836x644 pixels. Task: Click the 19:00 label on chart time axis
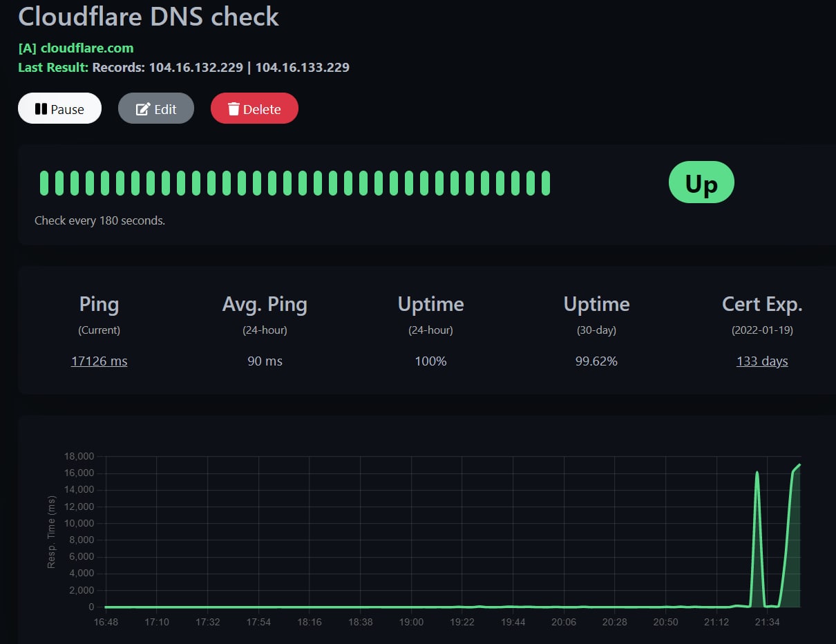(411, 623)
